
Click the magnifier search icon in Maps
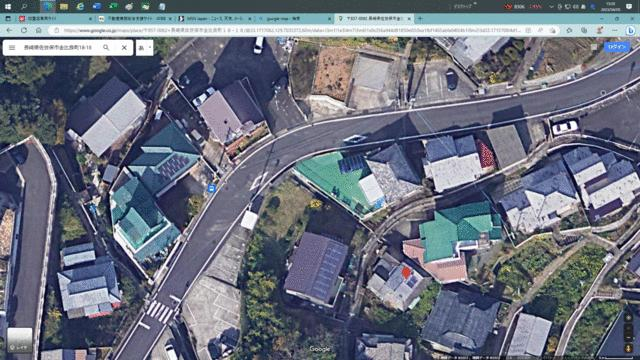pyautogui.click(x=106, y=48)
